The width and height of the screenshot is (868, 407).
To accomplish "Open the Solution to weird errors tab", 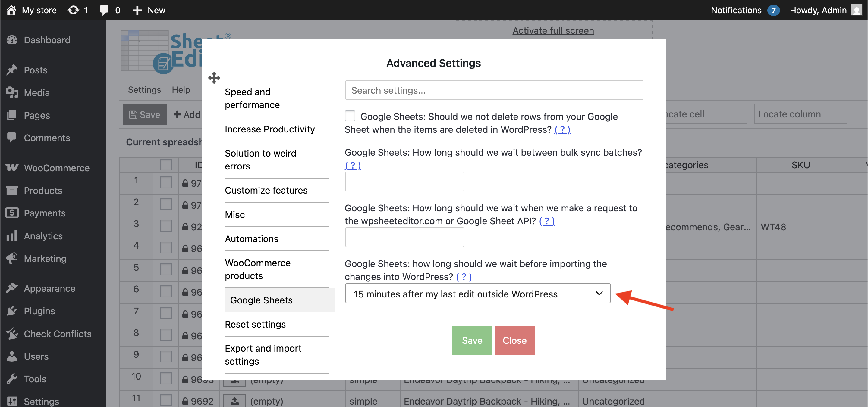I will coord(277,160).
